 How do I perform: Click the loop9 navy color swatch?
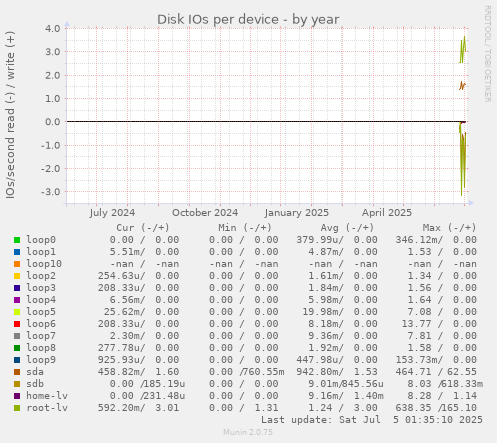17,360
